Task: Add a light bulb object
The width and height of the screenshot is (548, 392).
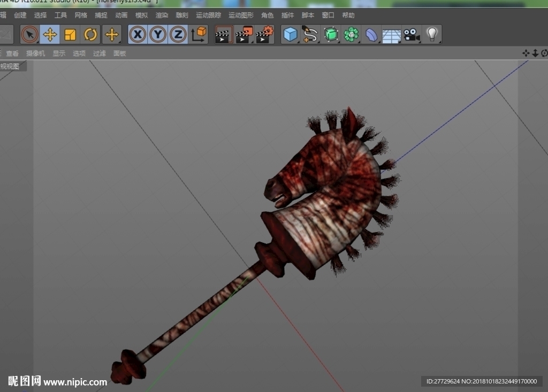Action: point(432,35)
